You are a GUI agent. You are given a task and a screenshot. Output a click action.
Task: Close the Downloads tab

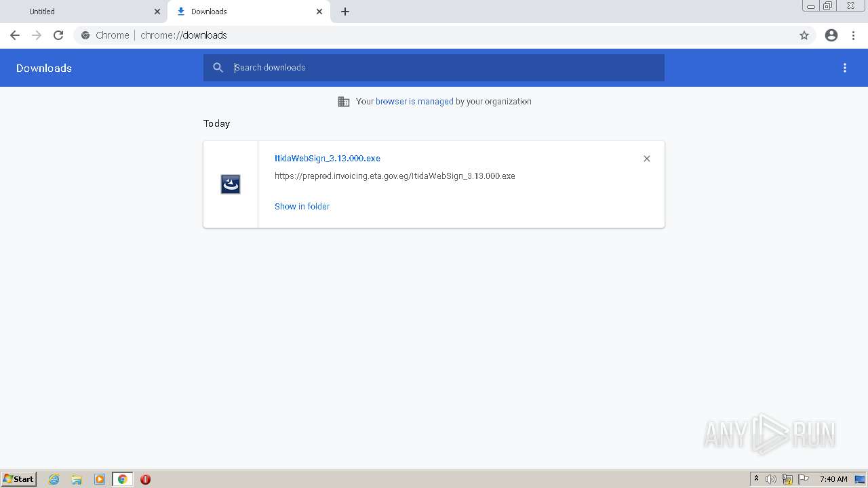(319, 12)
